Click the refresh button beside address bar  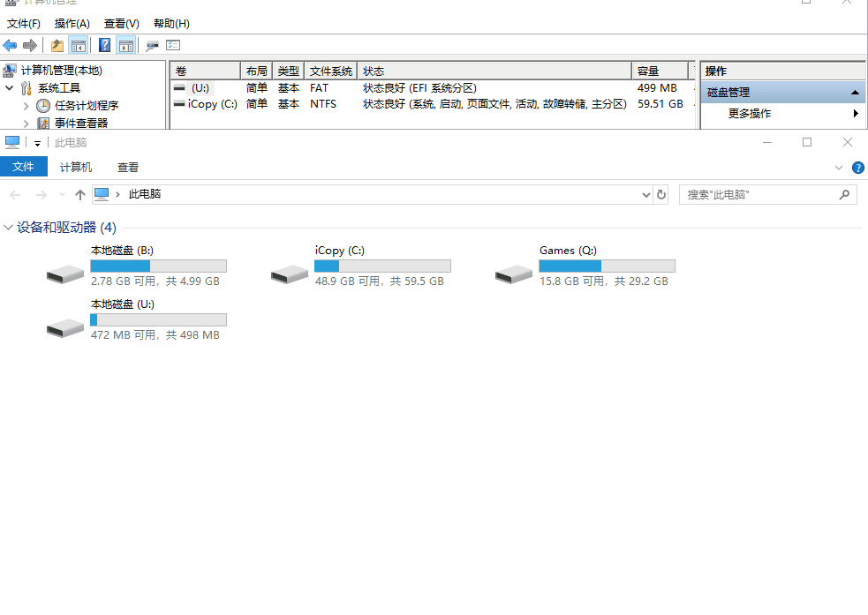661,194
